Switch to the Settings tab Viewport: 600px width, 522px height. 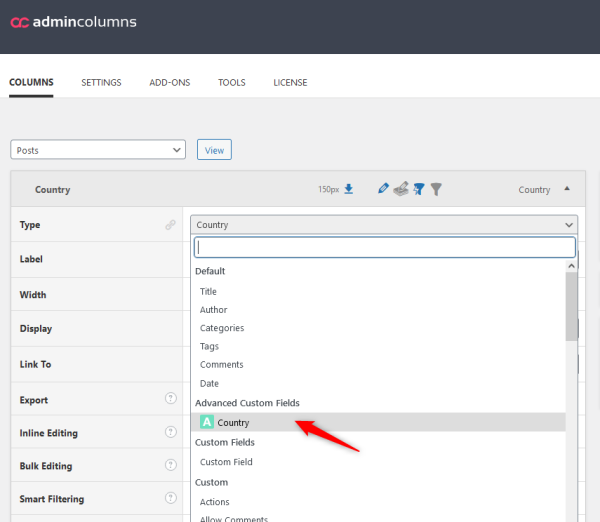tap(101, 82)
